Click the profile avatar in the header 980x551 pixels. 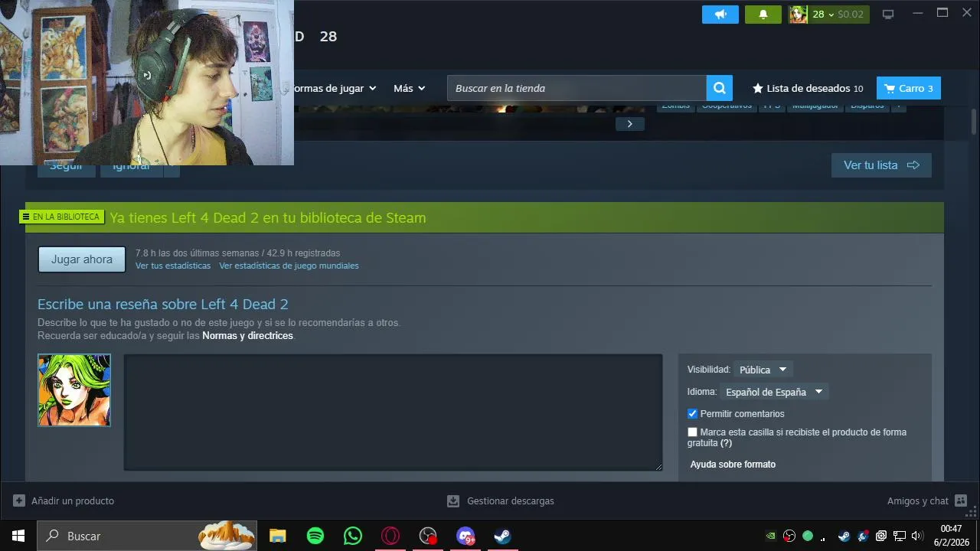coord(799,15)
